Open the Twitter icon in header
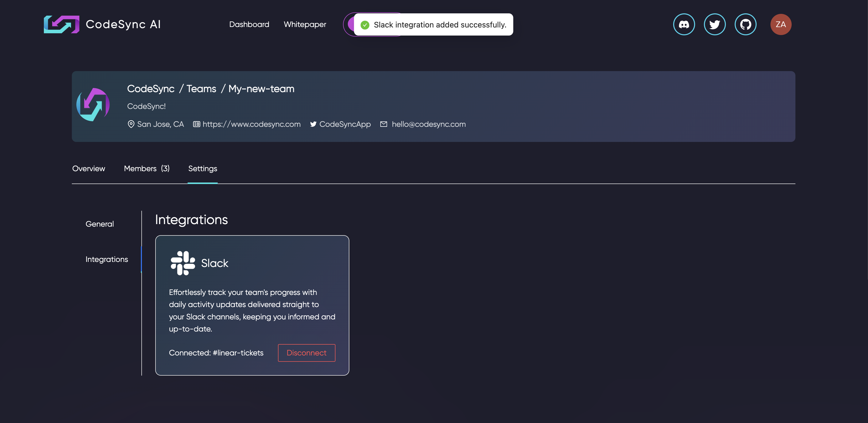868x423 pixels. 714,24
